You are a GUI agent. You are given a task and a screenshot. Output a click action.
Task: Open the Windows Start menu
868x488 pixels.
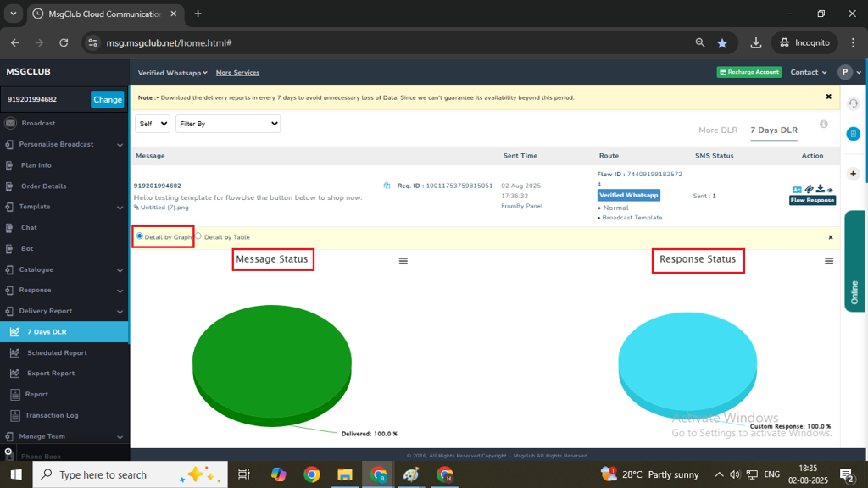[x=16, y=474]
